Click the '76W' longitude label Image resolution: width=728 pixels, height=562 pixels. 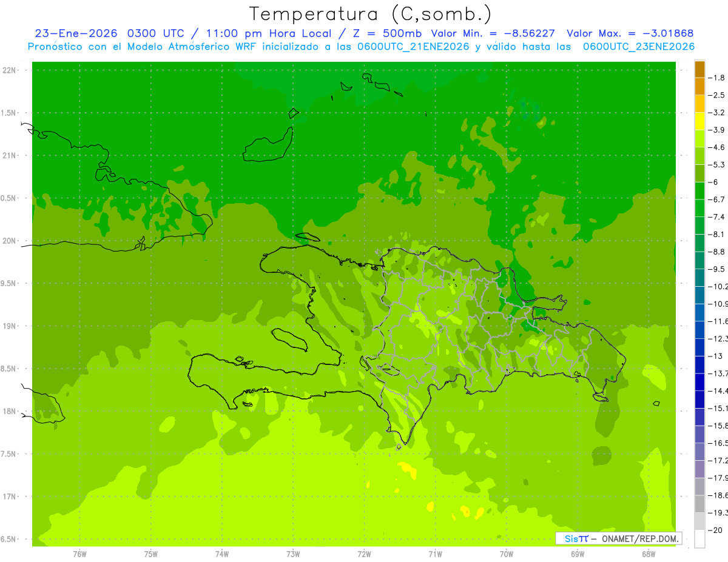tap(79, 554)
